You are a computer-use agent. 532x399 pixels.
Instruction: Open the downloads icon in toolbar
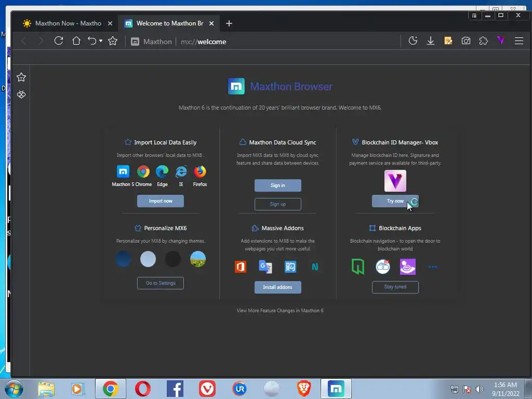pyautogui.click(x=431, y=41)
